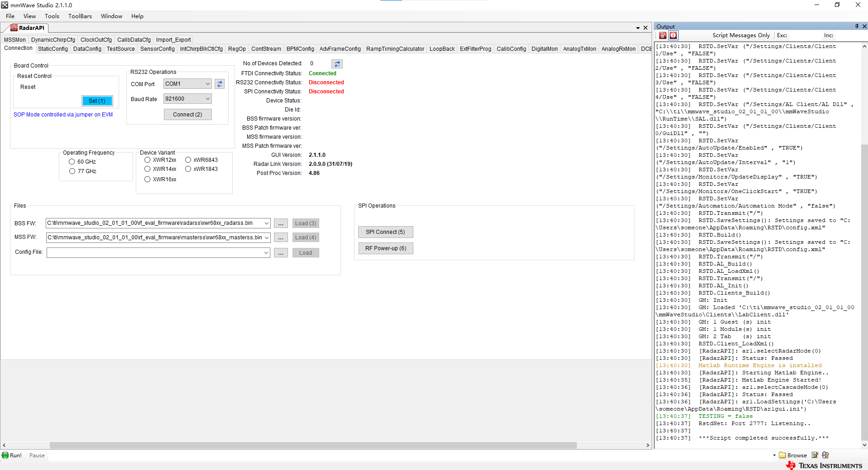
Task: Choose xWR6843 device variant
Action: point(188,160)
